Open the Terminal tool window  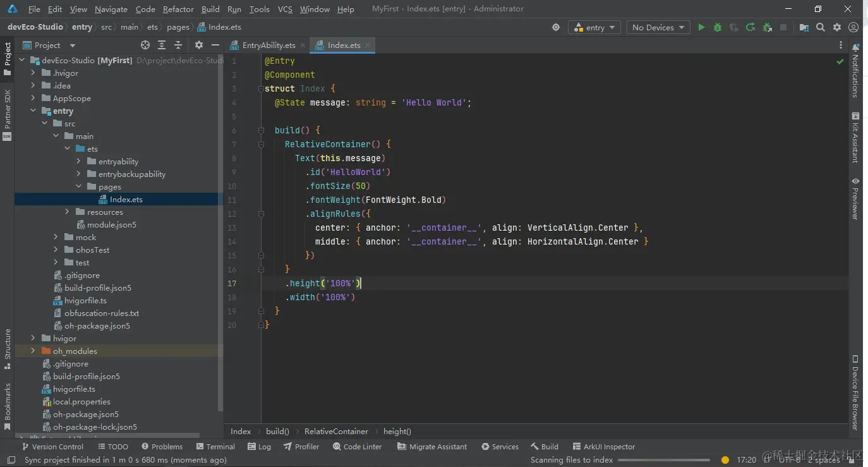click(215, 446)
